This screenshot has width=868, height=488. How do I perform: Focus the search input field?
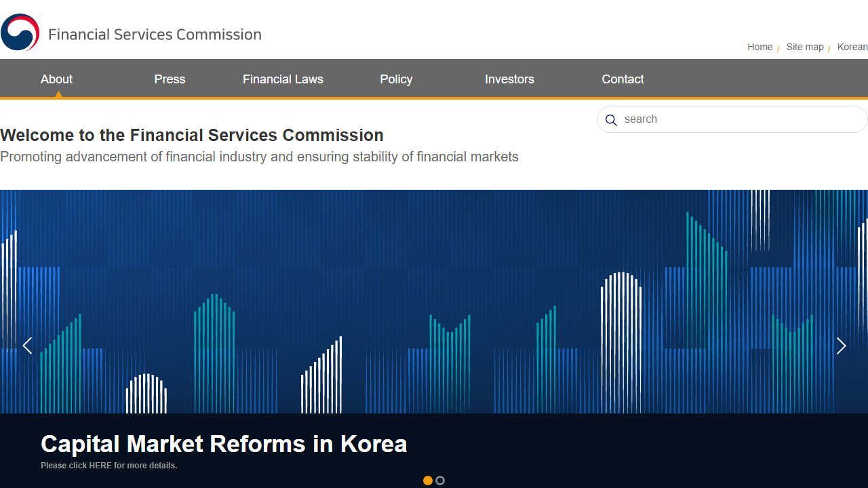point(739,119)
